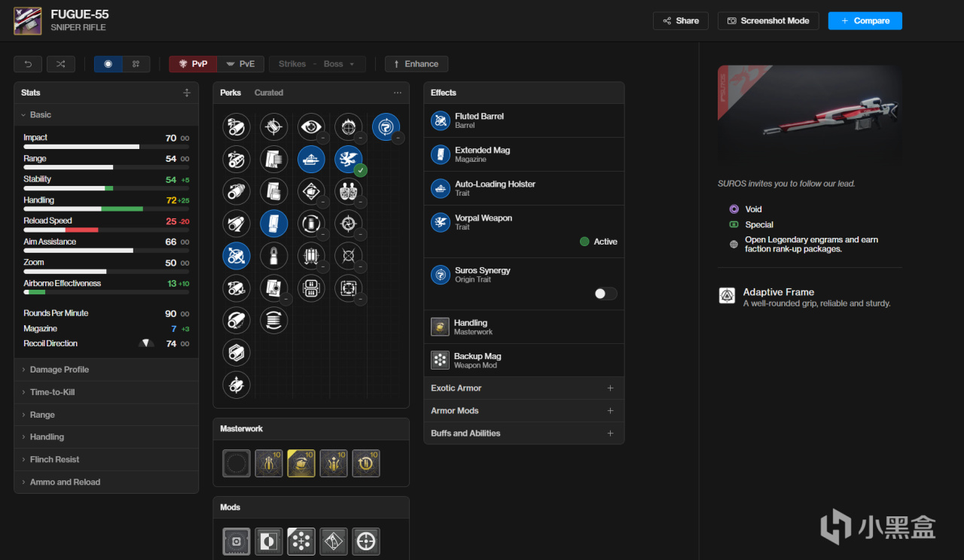Click the FUGUE-55 weapon icon in the header
The image size is (964, 560).
click(x=28, y=20)
